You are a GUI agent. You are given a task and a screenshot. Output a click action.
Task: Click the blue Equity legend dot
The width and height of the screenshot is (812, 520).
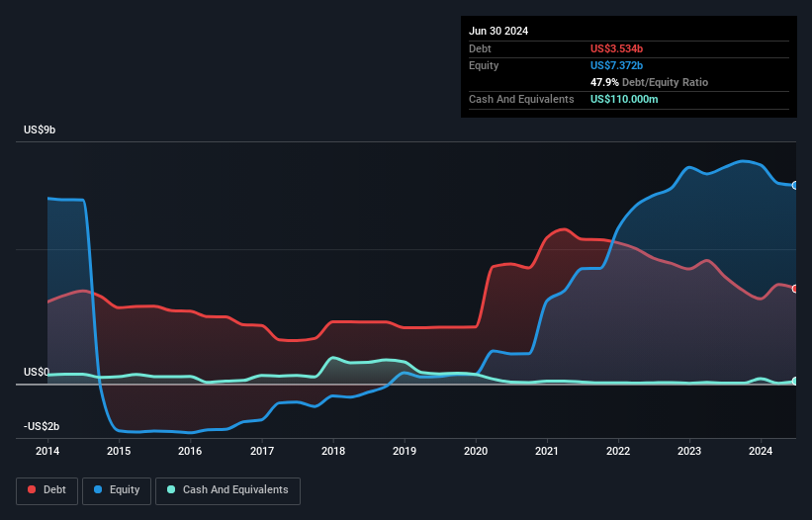[98, 489]
